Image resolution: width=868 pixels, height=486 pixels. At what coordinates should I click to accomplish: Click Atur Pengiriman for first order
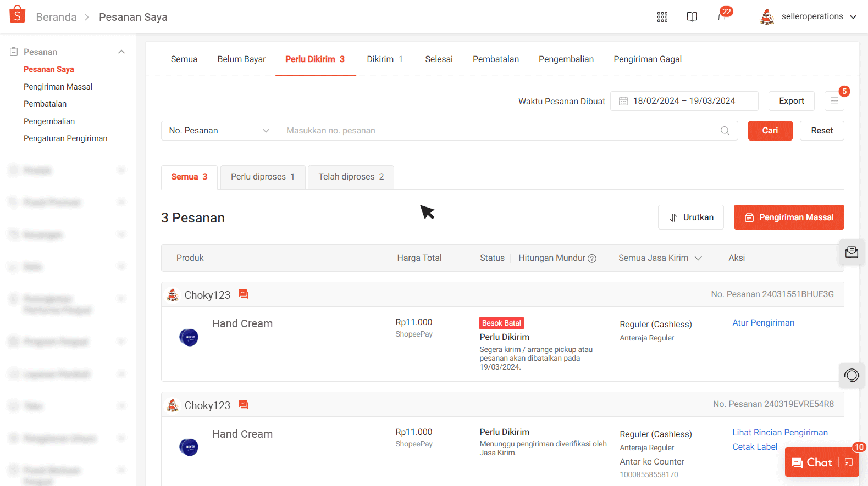(x=764, y=323)
